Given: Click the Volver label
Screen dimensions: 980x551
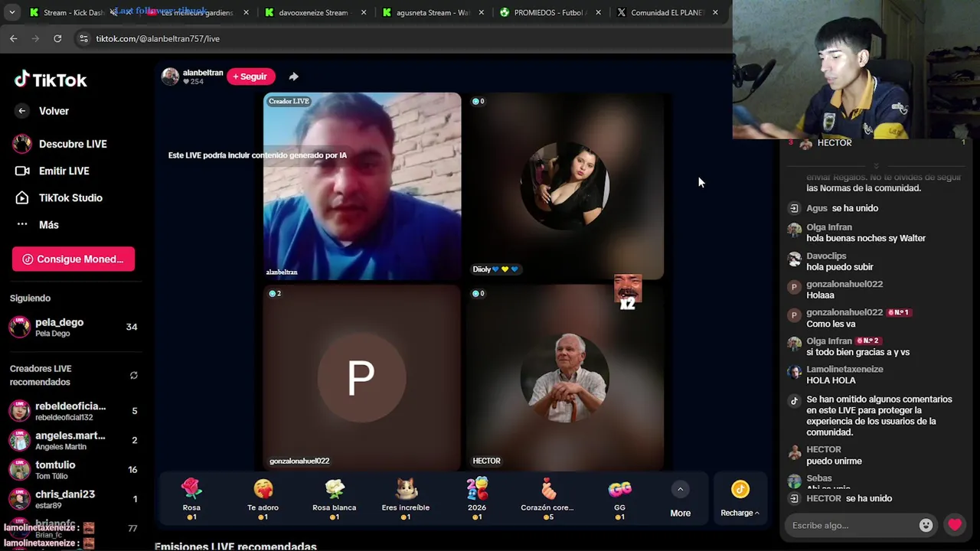Looking at the screenshot, I should click(54, 111).
